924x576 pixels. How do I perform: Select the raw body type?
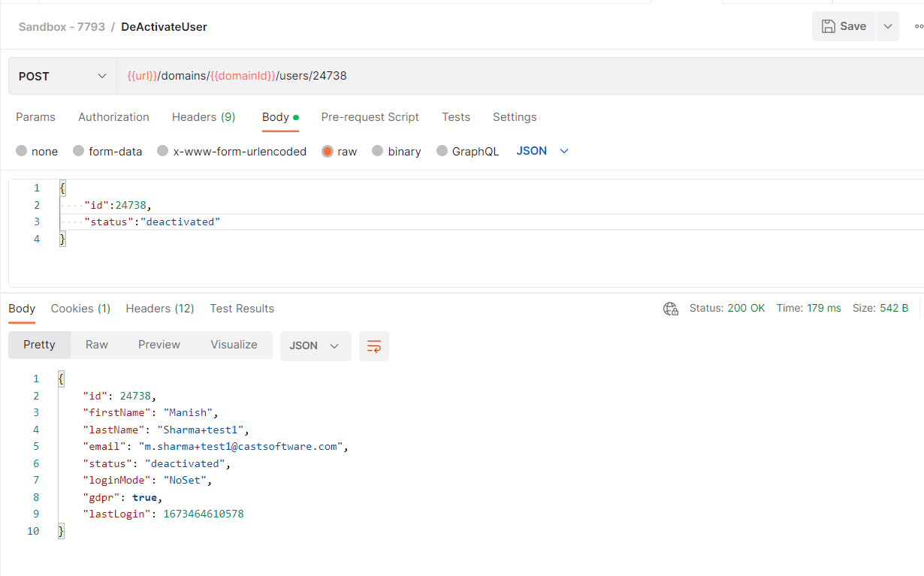tap(340, 151)
